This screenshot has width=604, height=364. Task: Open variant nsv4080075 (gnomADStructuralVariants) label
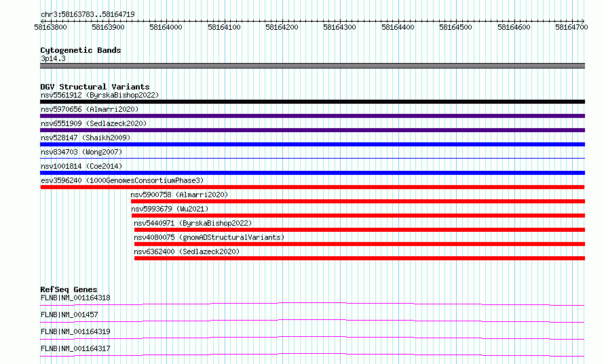point(209,237)
